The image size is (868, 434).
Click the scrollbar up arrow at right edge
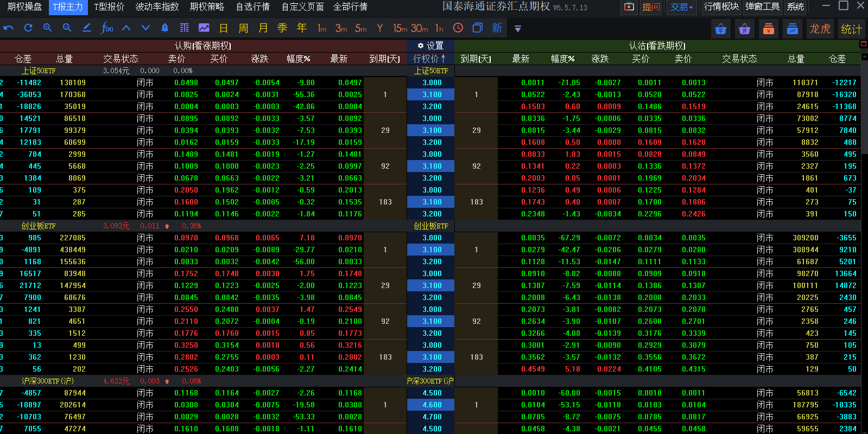click(x=864, y=58)
